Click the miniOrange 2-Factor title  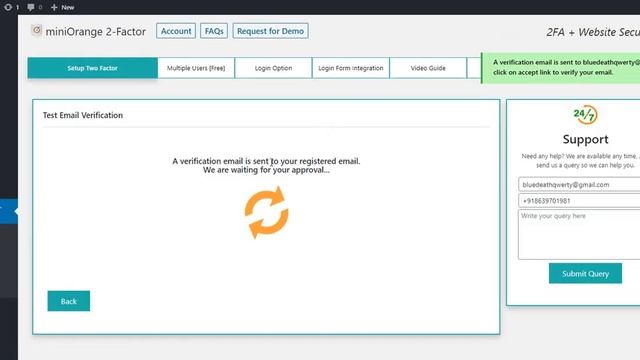96,31
